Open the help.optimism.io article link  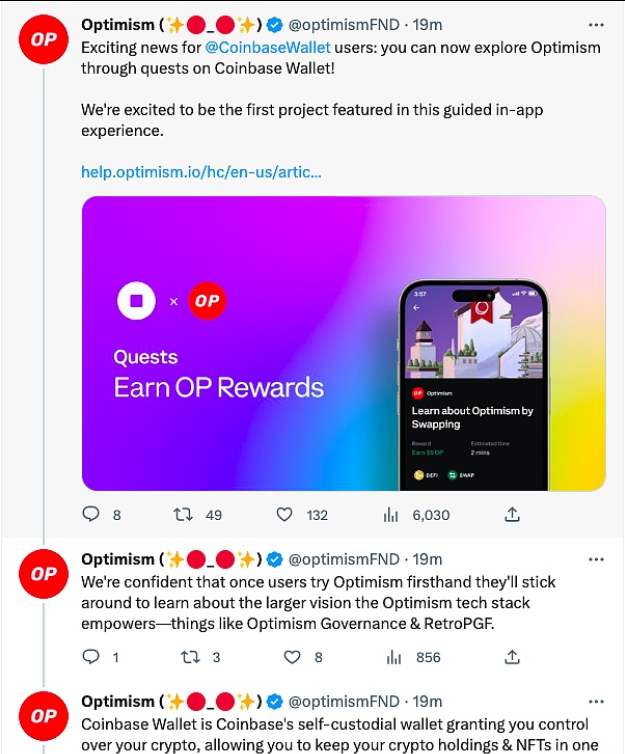point(201,172)
